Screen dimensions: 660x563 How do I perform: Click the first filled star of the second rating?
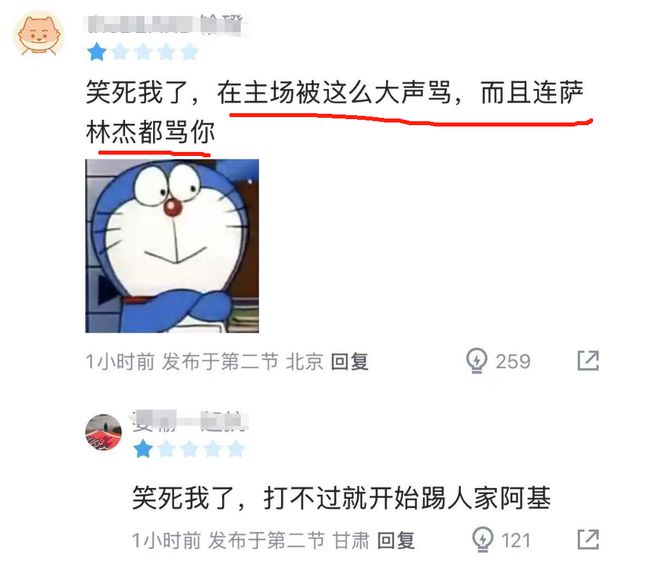(x=143, y=449)
